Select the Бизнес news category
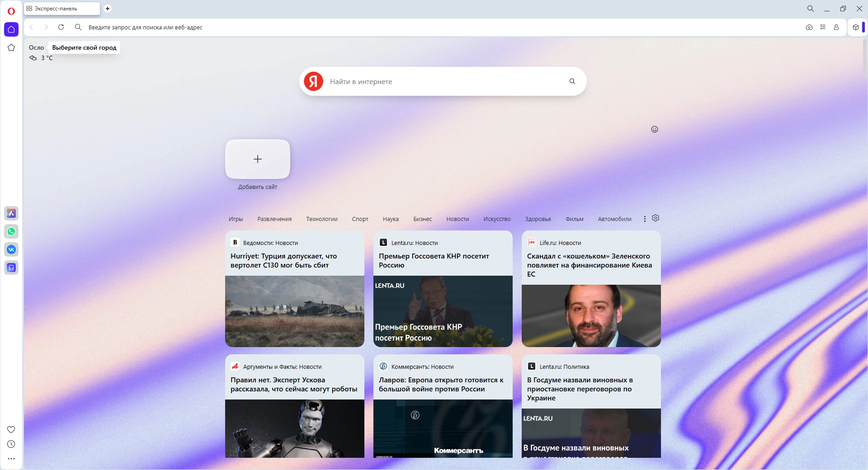 [423, 219]
